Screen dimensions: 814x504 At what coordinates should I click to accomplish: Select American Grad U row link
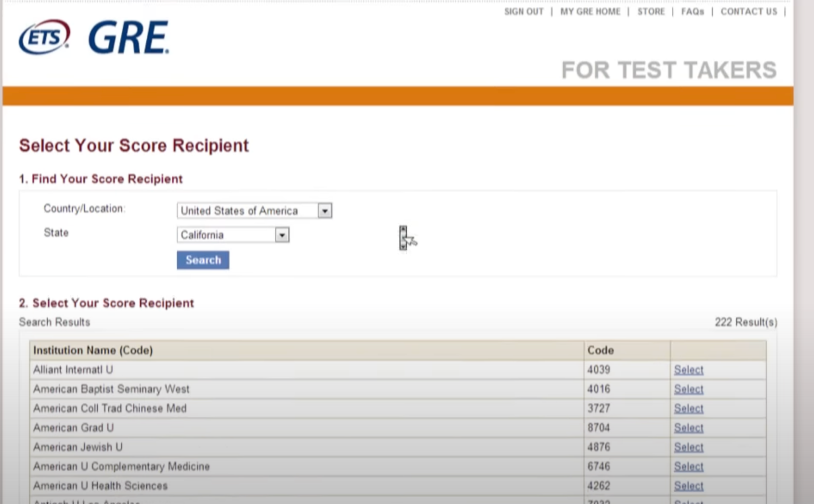coord(688,428)
